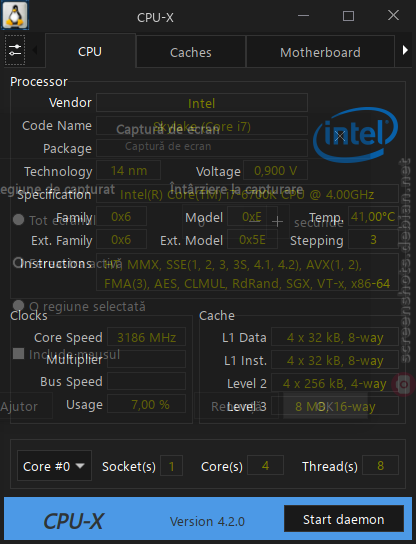The height and width of the screenshot is (544, 416).
Task: Maximize the CPU-X window
Action: [348, 16]
